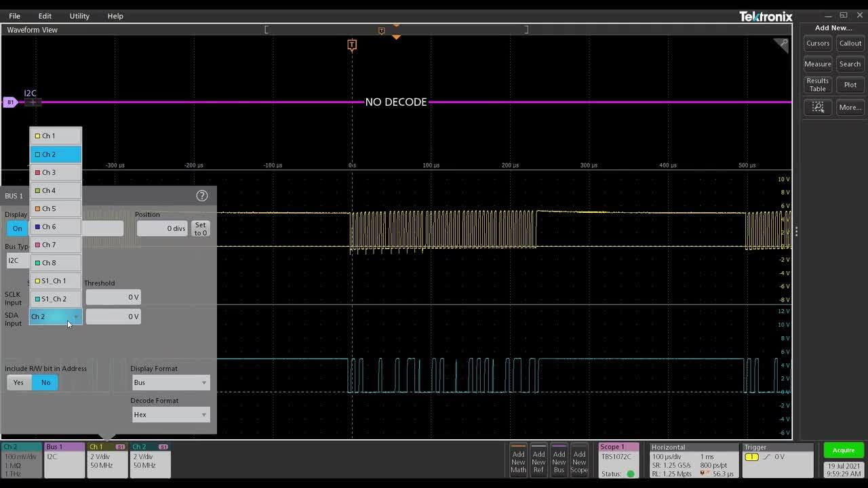Viewport: 868px width, 488px height.
Task: Open the Bus Type I2C dropdown
Action: (x=17, y=260)
